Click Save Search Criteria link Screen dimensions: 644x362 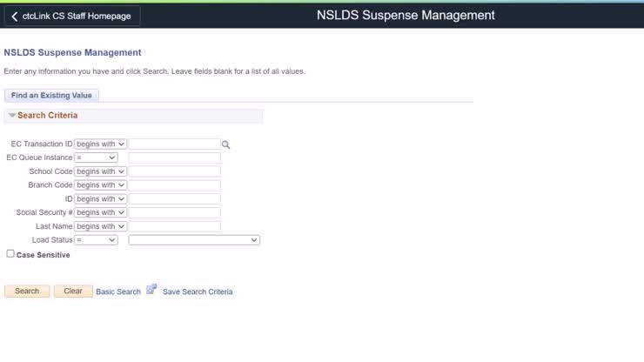click(x=198, y=292)
